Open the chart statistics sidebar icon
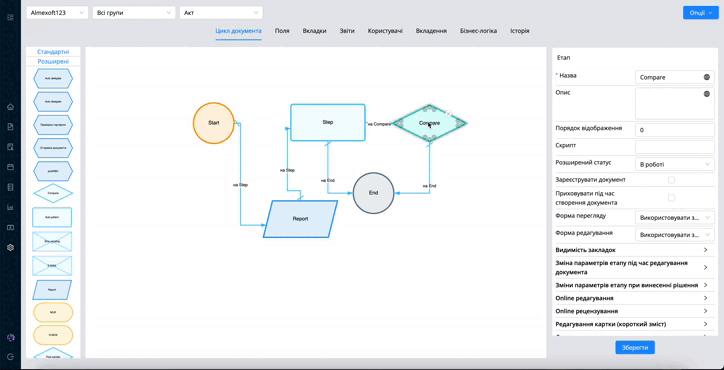The image size is (724, 370). point(11,207)
